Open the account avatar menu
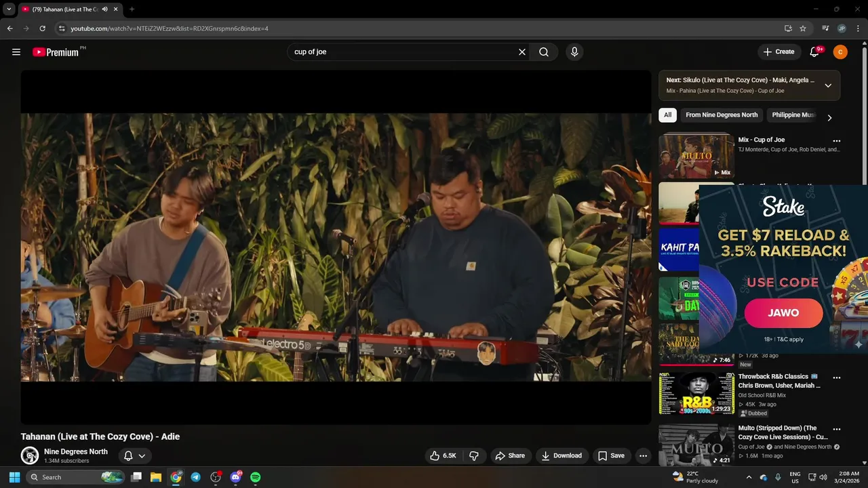The image size is (868, 488). (x=840, y=52)
